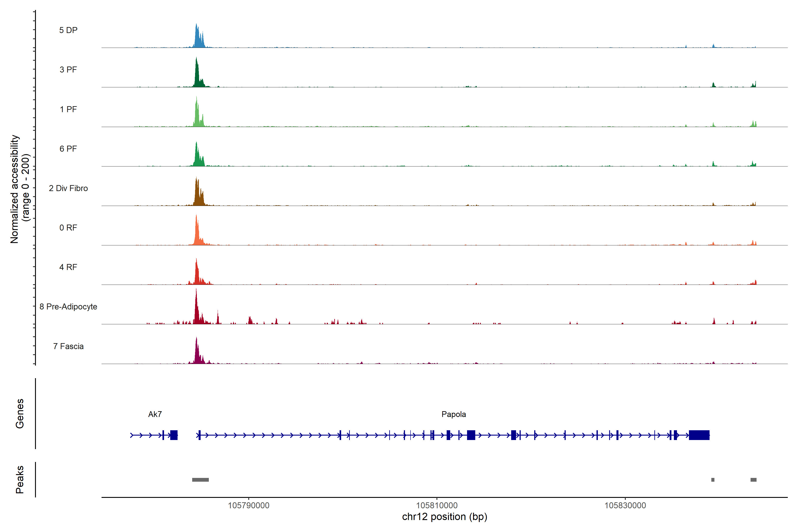Click the 105830000 axis tick label

[x=625, y=505]
